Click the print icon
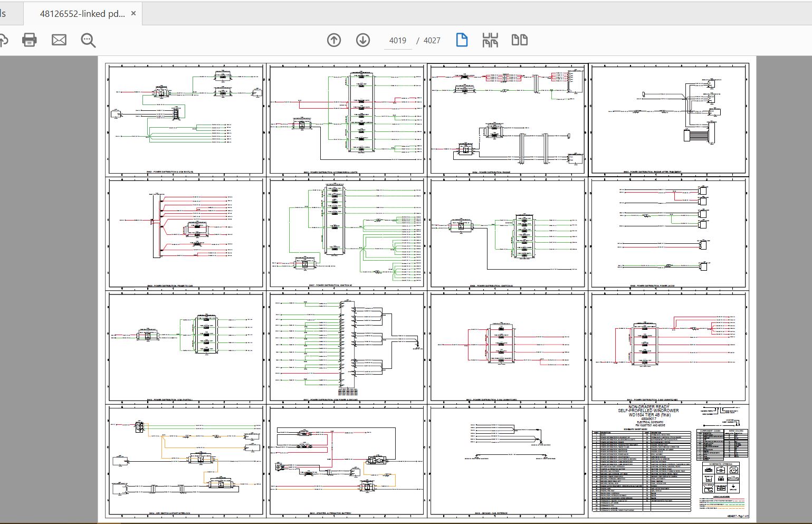Image resolution: width=812 pixels, height=524 pixels. point(30,40)
